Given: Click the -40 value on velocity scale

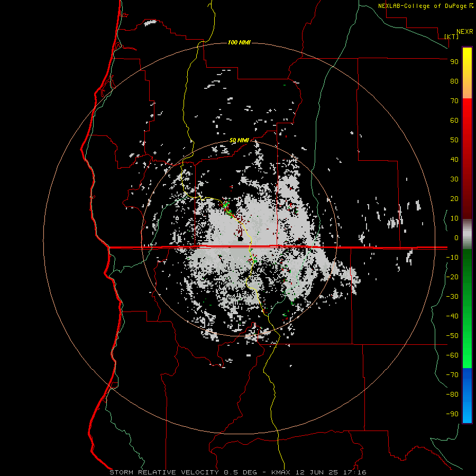Looking at the screenshot, I should click(452, 316).
